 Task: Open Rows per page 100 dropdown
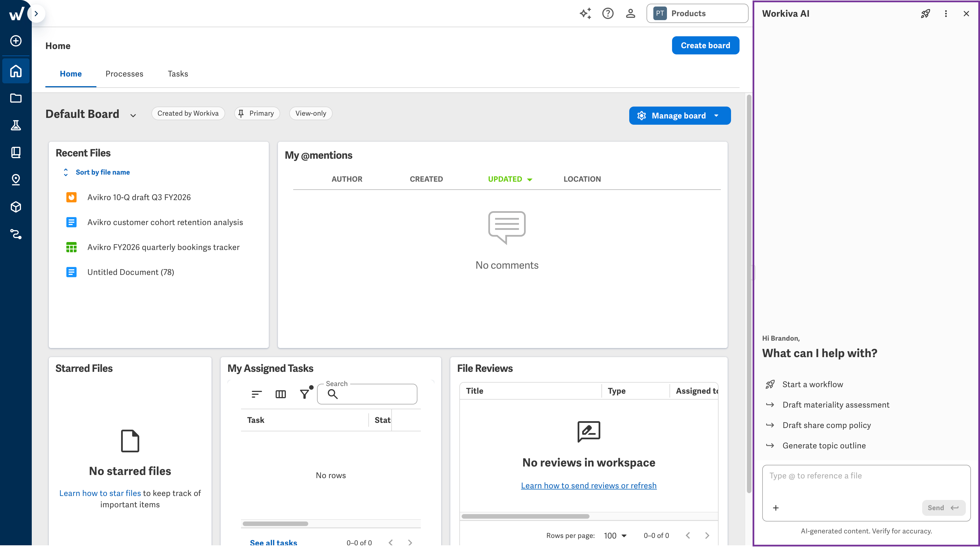pyautogui.click(x=615, y=536)
